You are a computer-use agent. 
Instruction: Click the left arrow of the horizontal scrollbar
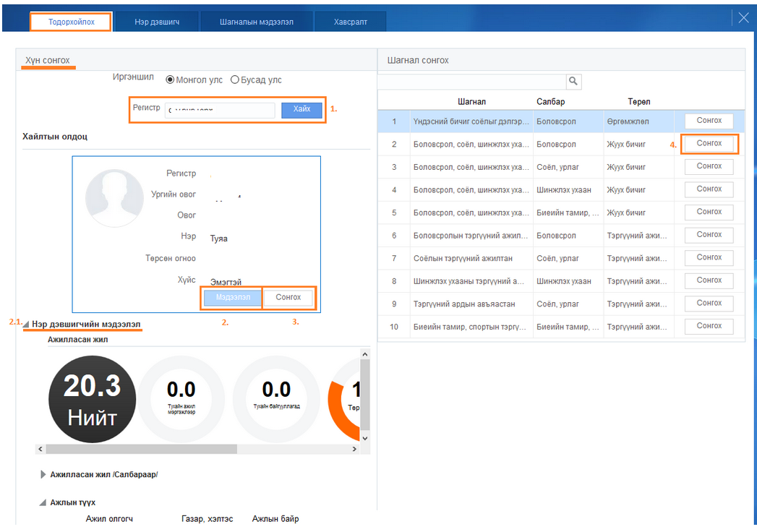[40, 449]
